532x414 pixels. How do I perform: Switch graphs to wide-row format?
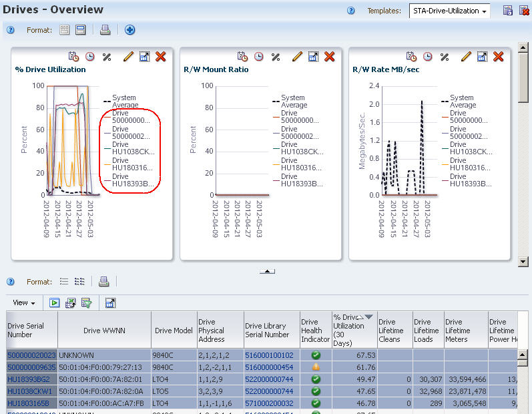(x=80, y=30)
